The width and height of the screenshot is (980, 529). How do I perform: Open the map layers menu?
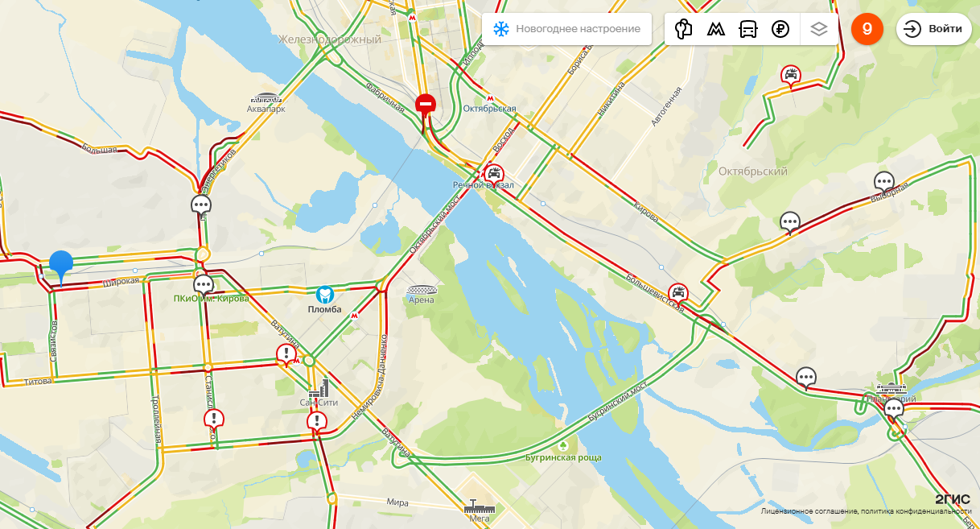click(x=819, y=30)
